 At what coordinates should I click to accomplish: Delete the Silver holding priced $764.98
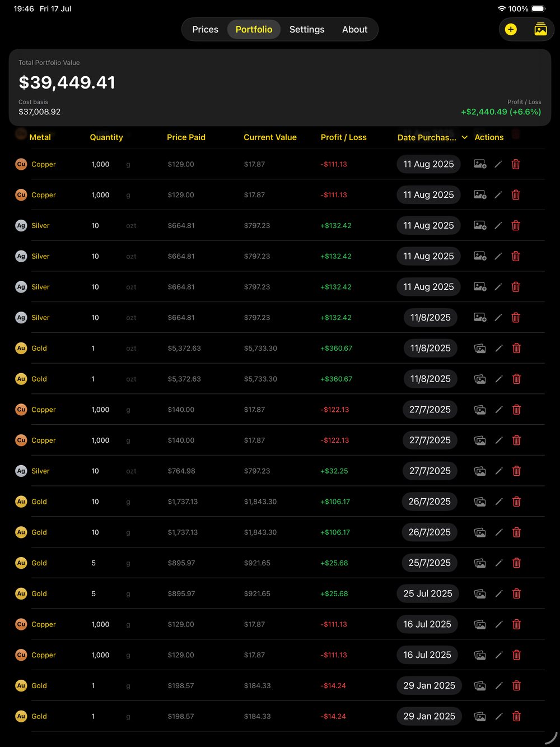point(516,471)
